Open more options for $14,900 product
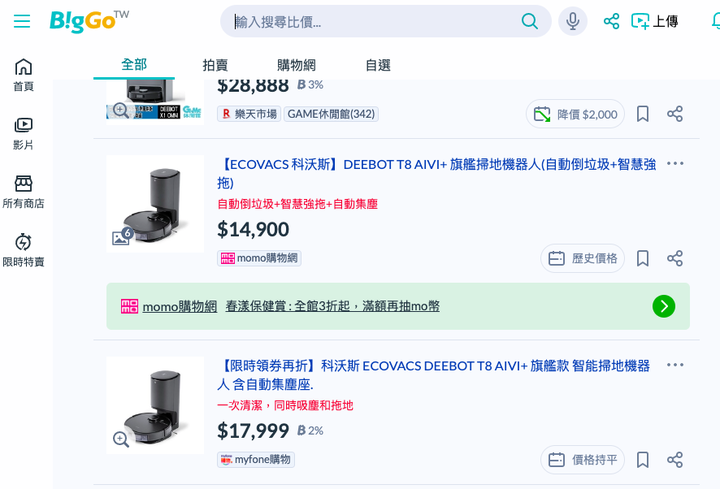The height and width of the screenshot is (489, 720). pyautogui.click(x=675, y=163)
